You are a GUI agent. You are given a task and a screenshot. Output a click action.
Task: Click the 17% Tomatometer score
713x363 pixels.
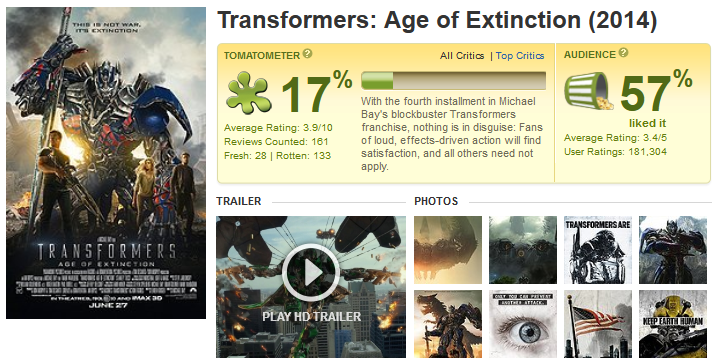pos(316,92)
